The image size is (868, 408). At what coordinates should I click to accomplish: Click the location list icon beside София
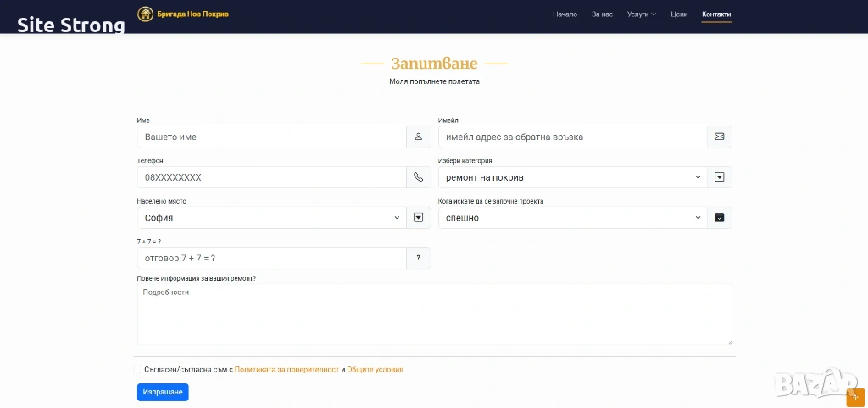(418, 218)
